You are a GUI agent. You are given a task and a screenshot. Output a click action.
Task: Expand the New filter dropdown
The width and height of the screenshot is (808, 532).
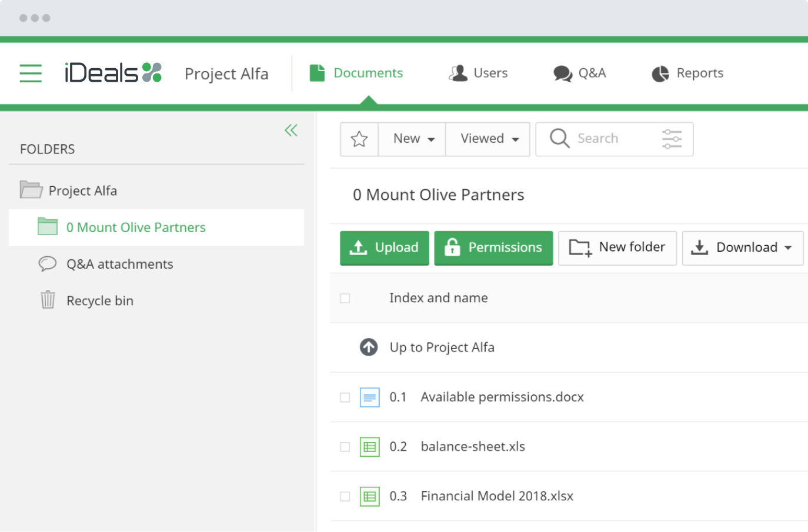pyautogui.click(x=413, y=139)
